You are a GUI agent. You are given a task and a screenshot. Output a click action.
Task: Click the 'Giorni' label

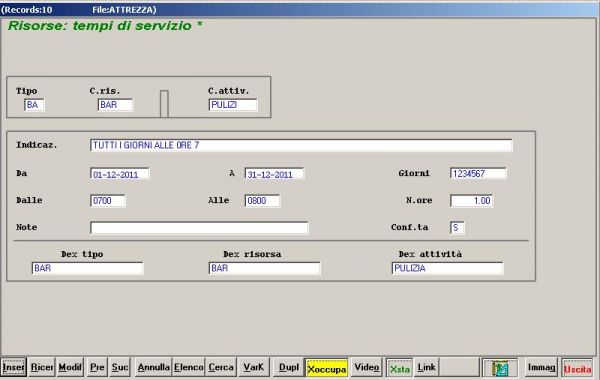point(414,173)
